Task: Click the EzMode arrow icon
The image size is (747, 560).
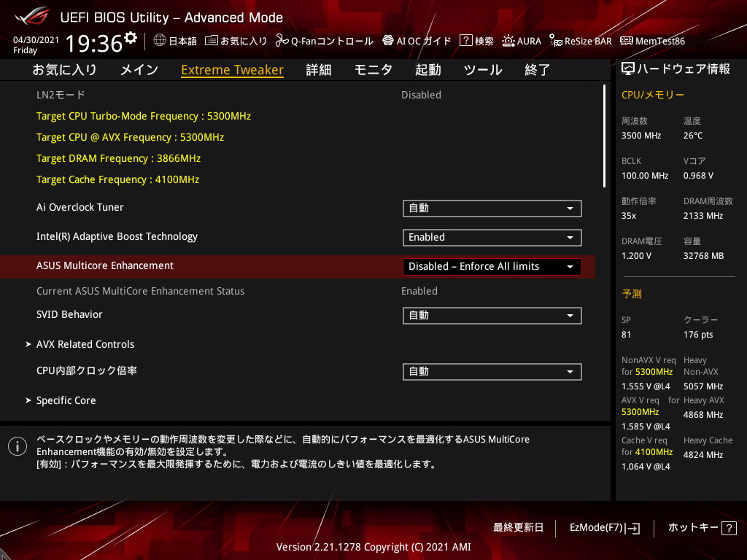Action: click(633, 528)
